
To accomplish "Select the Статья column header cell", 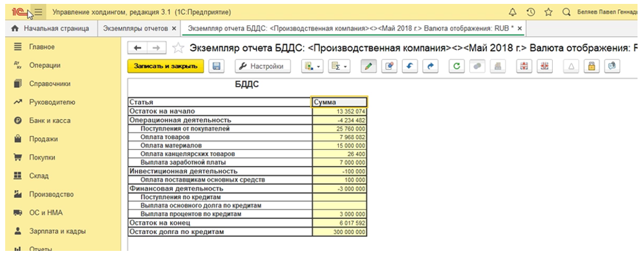I will [220, 102].
